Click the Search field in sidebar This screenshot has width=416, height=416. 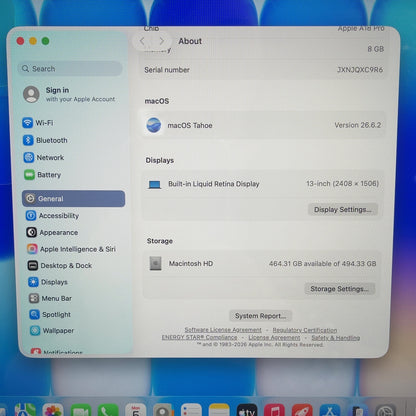pos(70,69)
